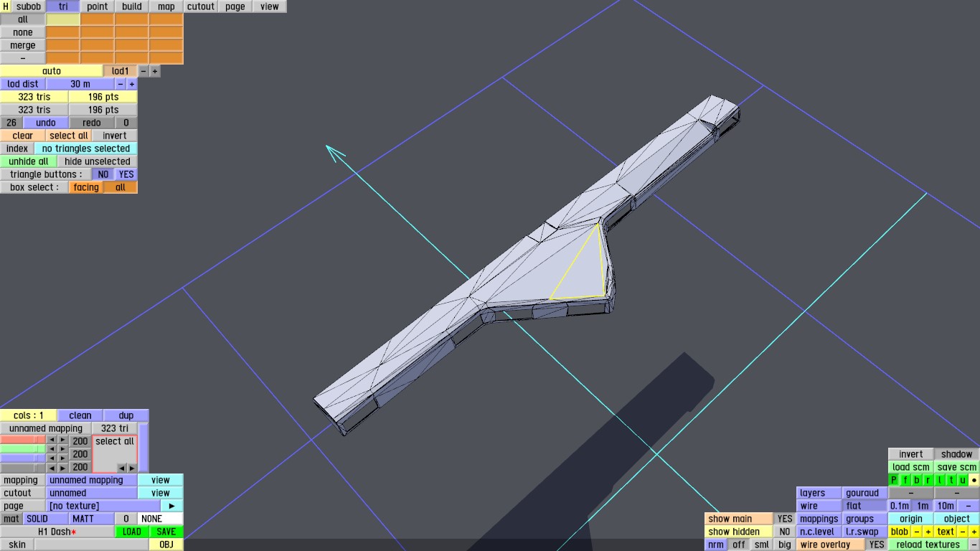Click the minus button beside lod1
The image size is (980, 551).
coord(143,71)
